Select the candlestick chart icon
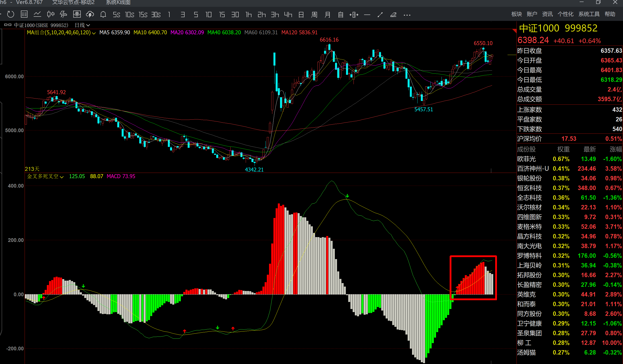623x364 pixels. coord(51,15)
